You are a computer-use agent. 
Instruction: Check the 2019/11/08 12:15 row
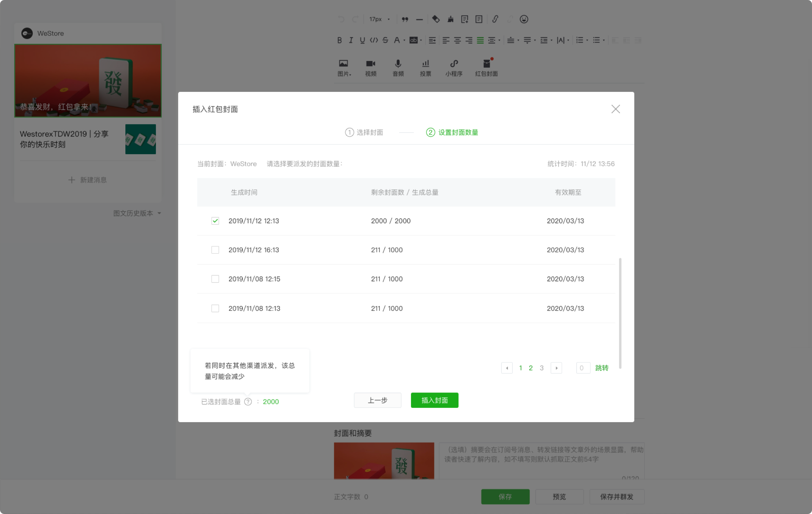(215, 279)
